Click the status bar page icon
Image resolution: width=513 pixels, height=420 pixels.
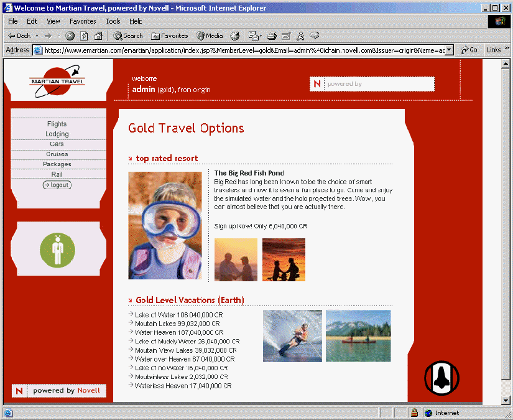pyautogui.click(x=8, y=413)
